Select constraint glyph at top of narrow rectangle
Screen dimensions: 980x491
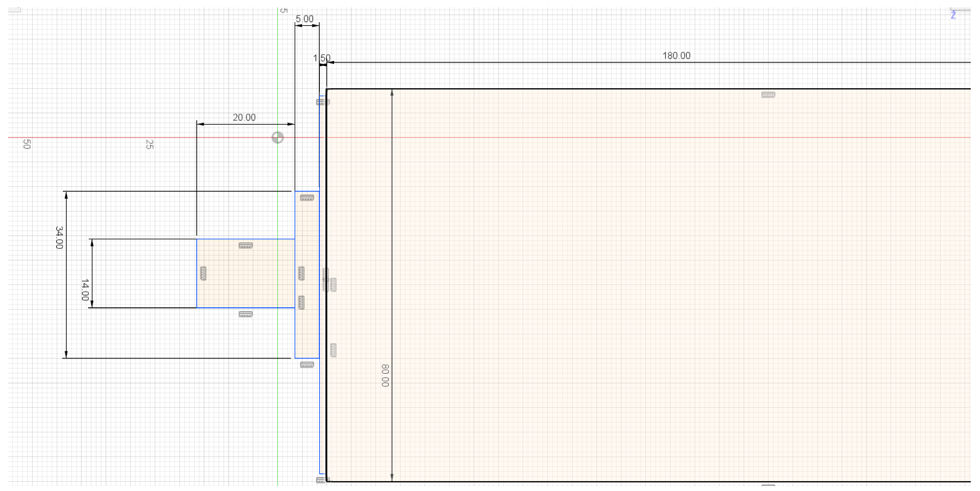click(x=307, y=198)
